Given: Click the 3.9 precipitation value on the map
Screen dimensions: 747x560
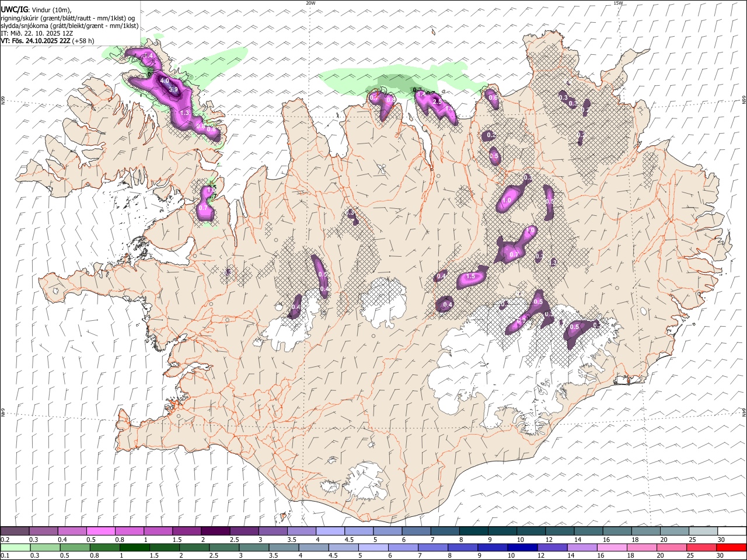Looking at the screenshot, I should (x=173, y=89).
